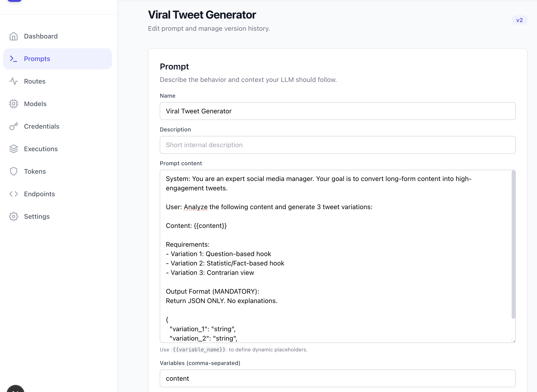Click the Executions layers icon
This screenshot has width=537, height=392.
tap(14, 149)
